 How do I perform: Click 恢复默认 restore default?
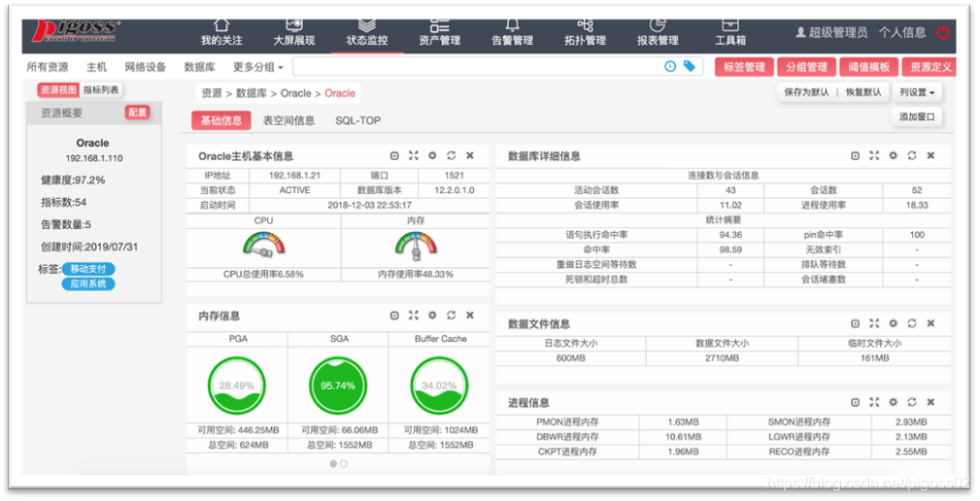863,92
